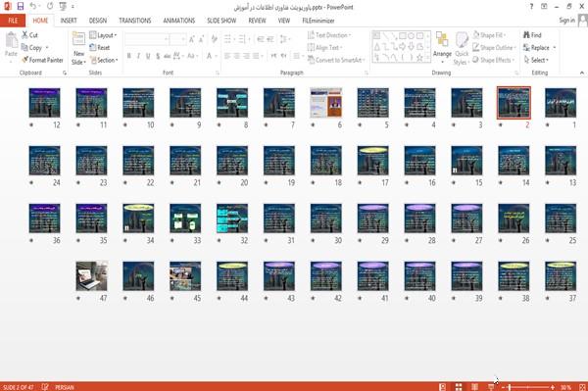Viewport: 588px width, 391px height.
Task: Select slide 47 thumbnail
Action: coord(91,276)
